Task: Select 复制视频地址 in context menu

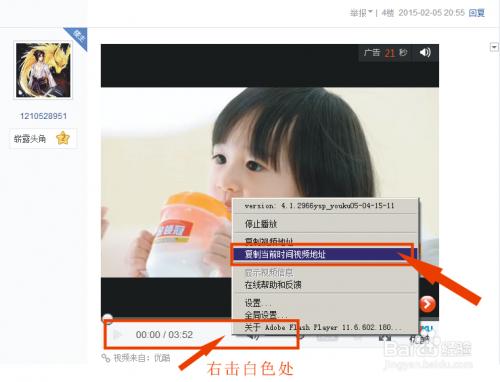Action: click(x=269, y=241)
